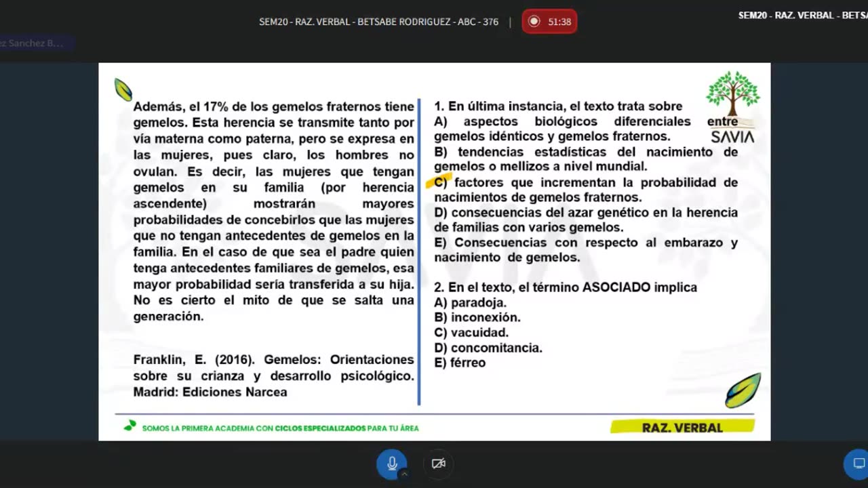Select answer 'C) vacuidad.'

471,333
